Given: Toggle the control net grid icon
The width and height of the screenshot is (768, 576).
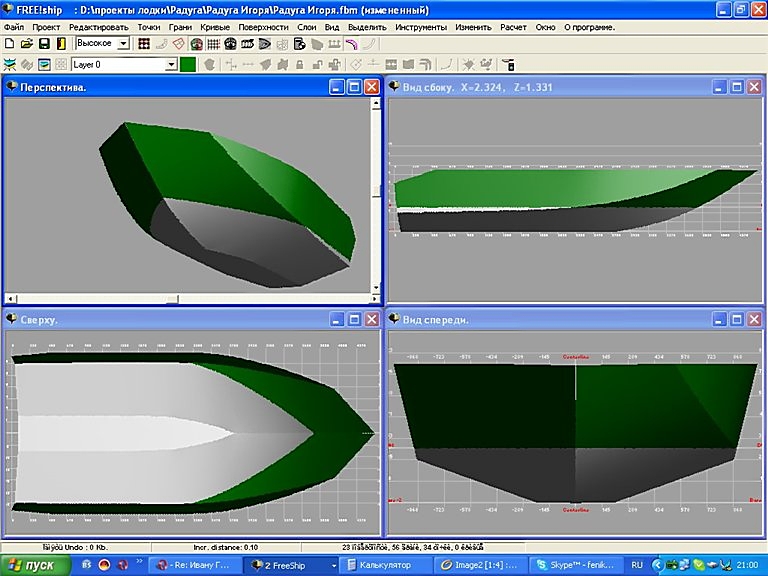Looking at the screenshot, I should 144,44.
